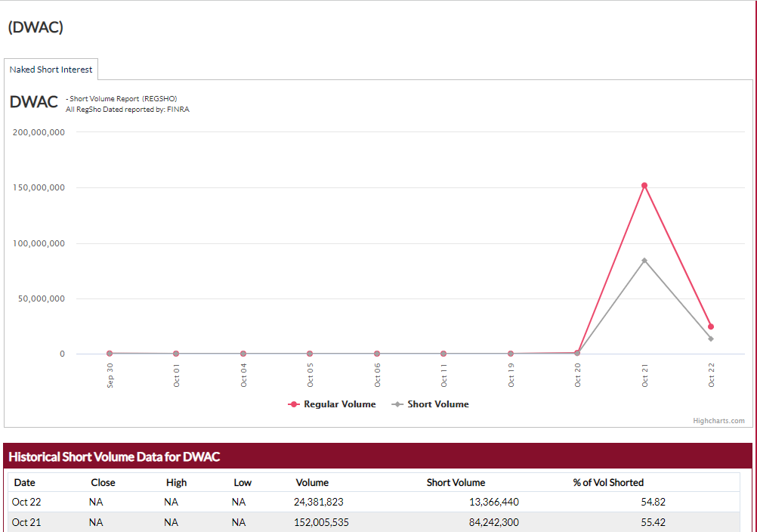Open the Naked Short Interest tab
The image size is (757, 532).
pos(51,70)
